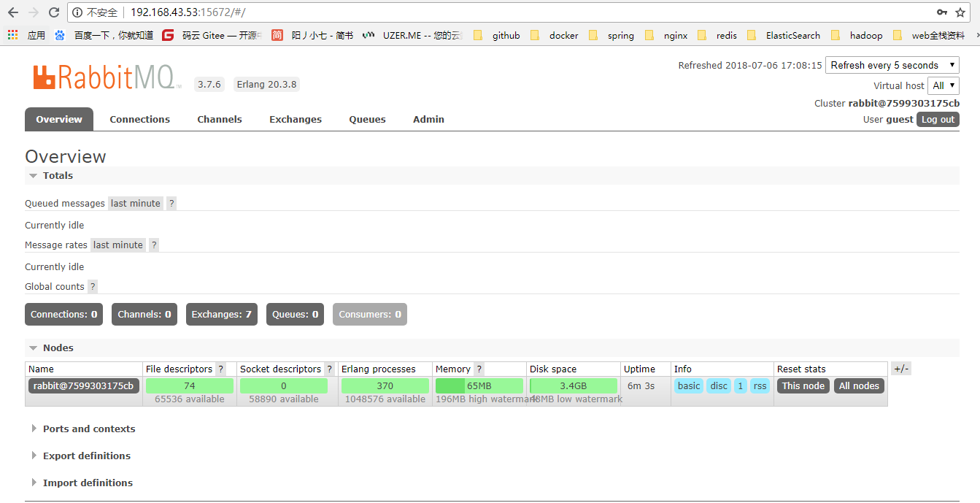Click the browser forward arrow

[x=33, y=12]
